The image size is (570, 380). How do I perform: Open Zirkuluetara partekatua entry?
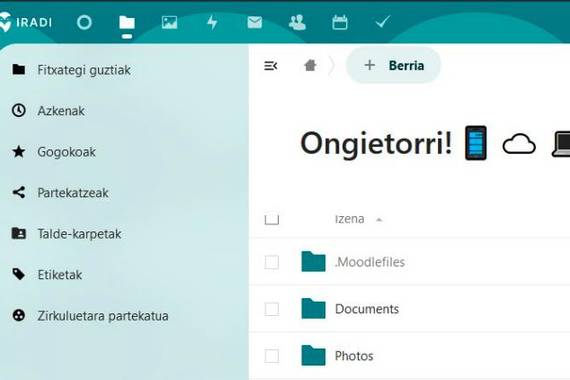[103, 316]
